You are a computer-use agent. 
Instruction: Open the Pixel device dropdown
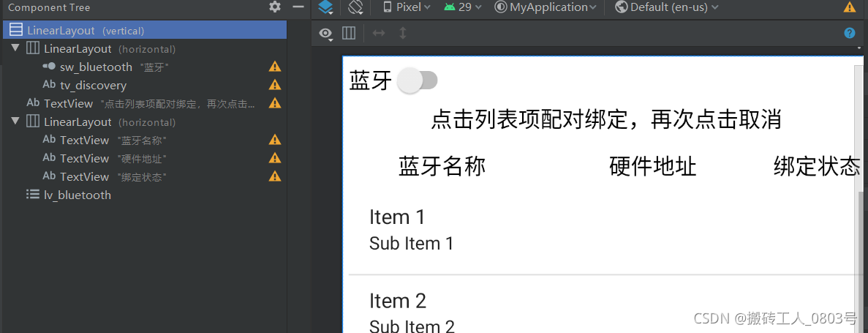coord(407,7)
